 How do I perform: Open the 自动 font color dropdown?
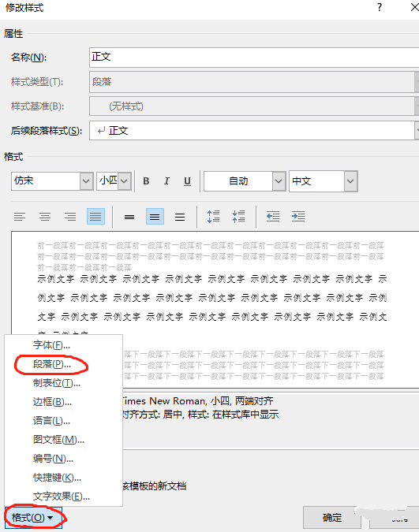(279, 181)
